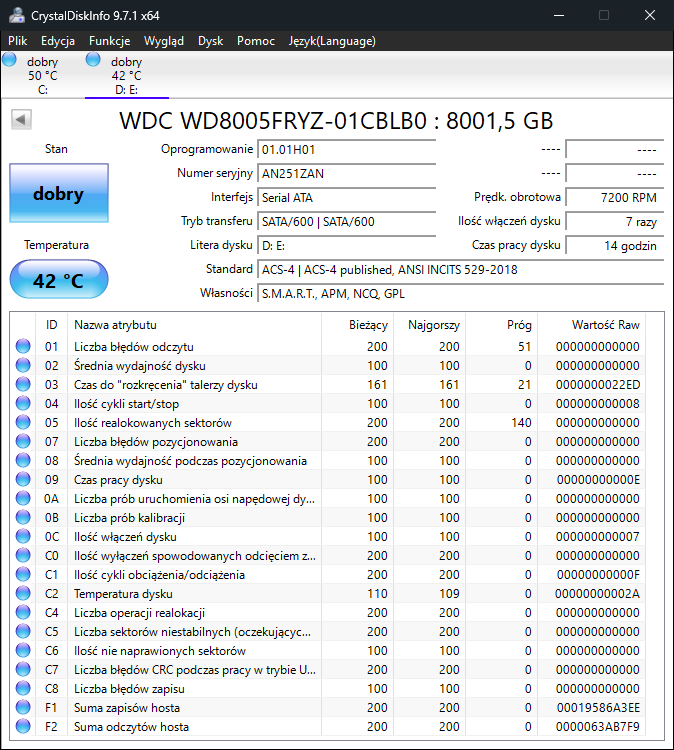Click the status orb for attribute 03

(x=23, y=385)
